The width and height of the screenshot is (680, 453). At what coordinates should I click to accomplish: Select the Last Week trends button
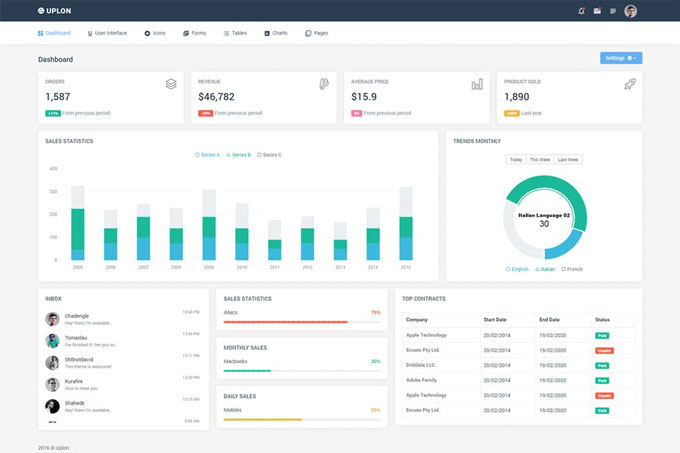tap(568, 160)
